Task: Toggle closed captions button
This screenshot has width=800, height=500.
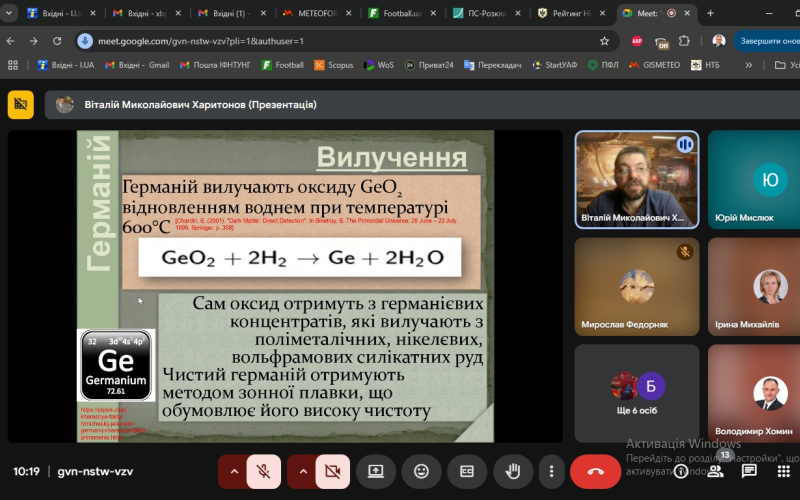Action: coord(467,471)
